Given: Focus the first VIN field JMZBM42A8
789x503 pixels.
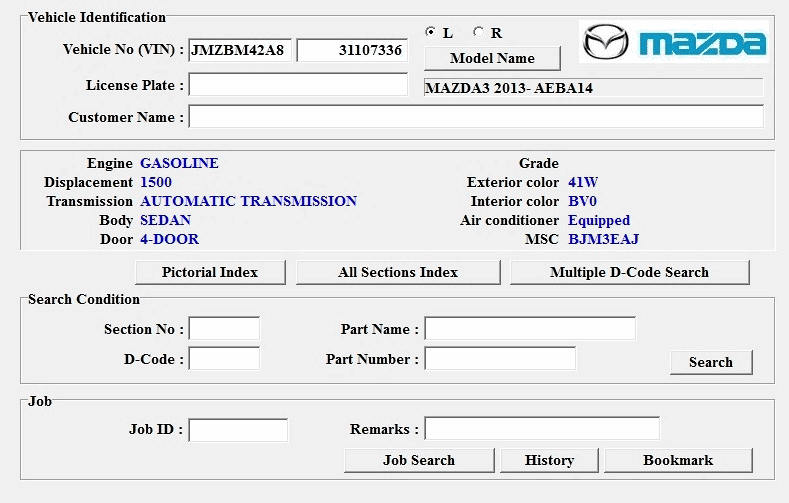Looking at the screenshot, I should [240, 50].
